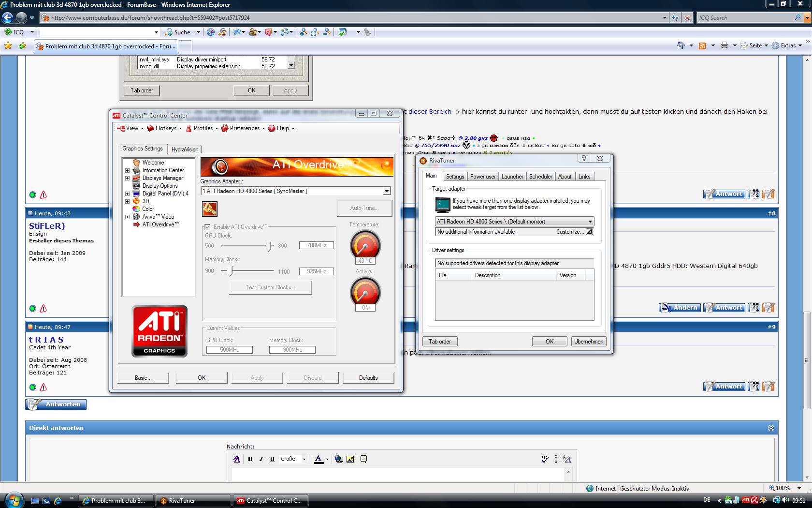812x508 pixels.
Task: Refresh the page using the address bar icon
Action: tap(675, 18)
